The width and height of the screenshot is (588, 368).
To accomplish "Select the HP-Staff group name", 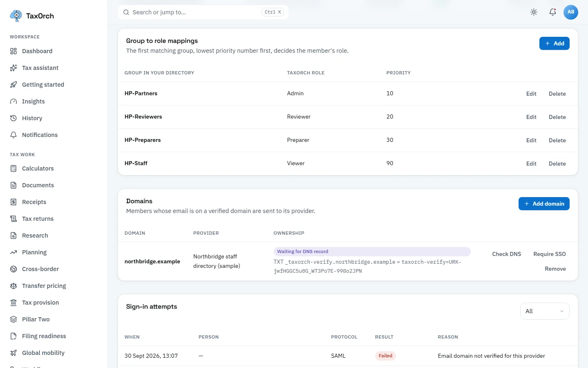I will pyautogui.click(x=136, y=163).
